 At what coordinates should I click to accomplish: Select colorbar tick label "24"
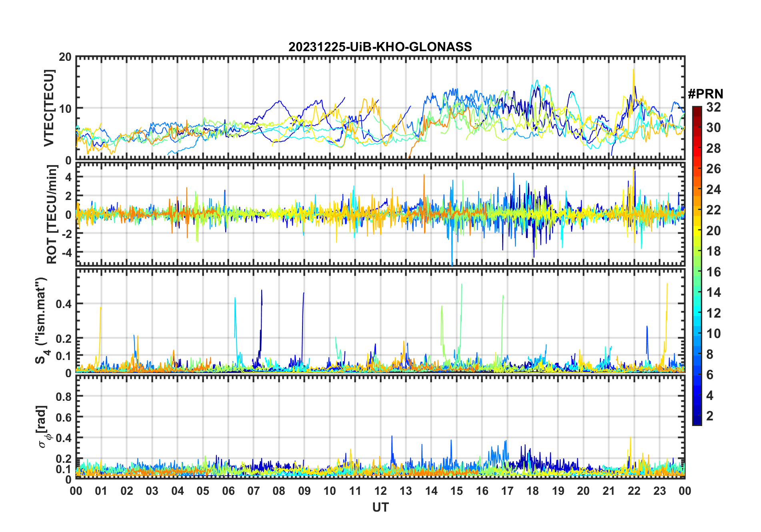713,189
